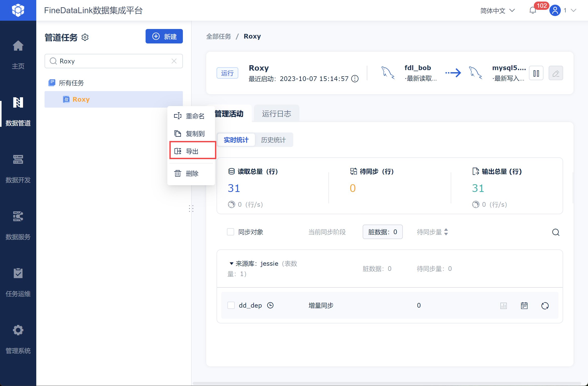Click search icon in sync object table
Image resolution: width=588 pixels, height=386 pixels.
(556, 232)
